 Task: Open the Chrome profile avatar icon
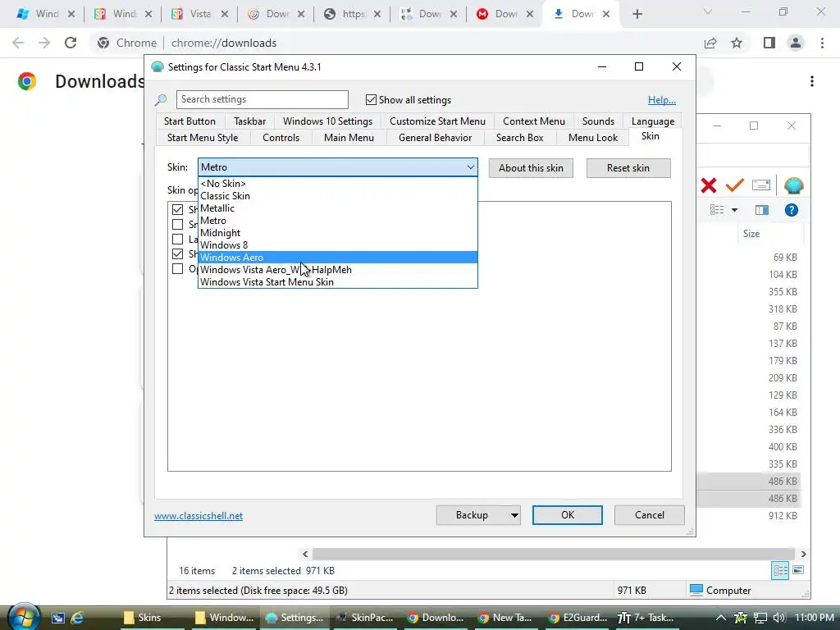click(796, 43)
